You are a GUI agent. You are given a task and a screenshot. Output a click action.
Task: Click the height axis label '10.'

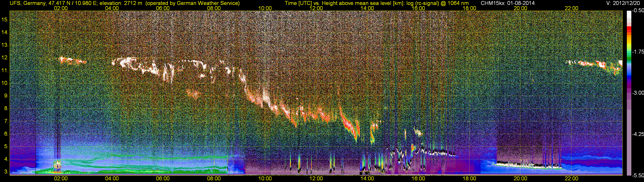click(x=5, y=83)
